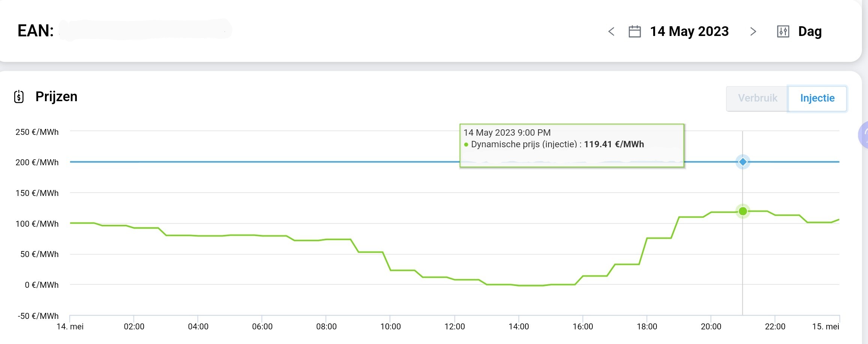868x344 pixels.
Task: Click the 0 €/MWh y-axis label
Action: (42, 285)
